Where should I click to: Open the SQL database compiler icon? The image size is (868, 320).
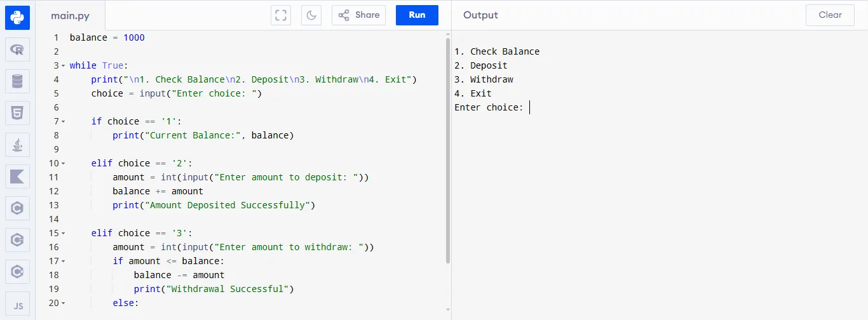coord(18,81)
